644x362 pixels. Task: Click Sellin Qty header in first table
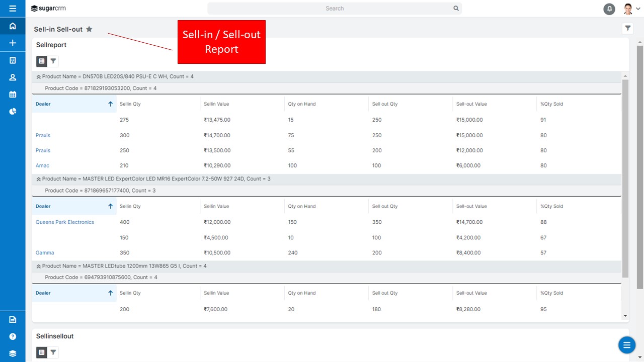(130, 104)
